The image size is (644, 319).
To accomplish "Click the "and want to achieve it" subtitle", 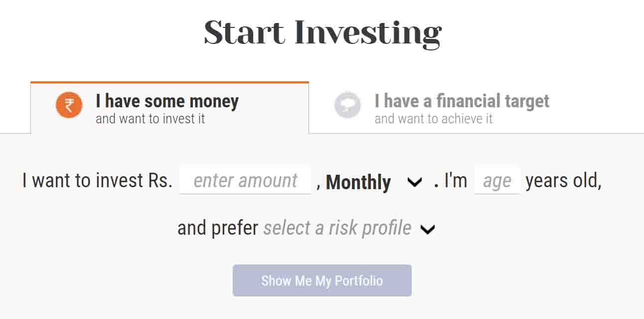I will tap(433, 119).
